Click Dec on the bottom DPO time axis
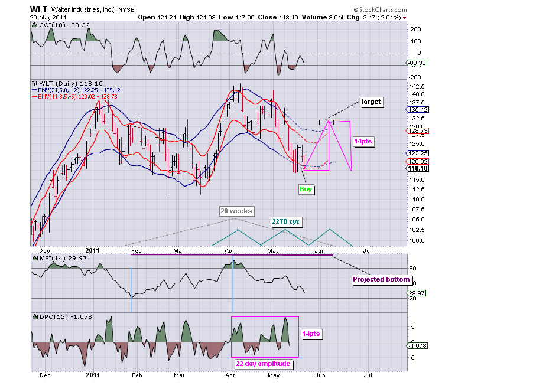The image size is (549, 392). click(x=45, y=375)
